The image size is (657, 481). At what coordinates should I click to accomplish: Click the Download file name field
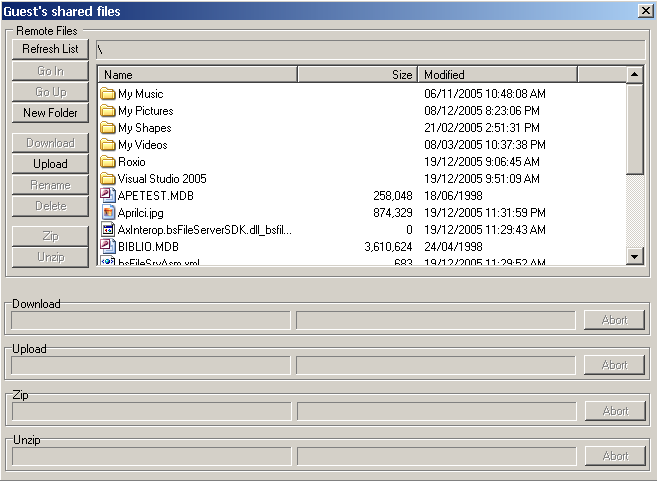[x=150, y=320]
